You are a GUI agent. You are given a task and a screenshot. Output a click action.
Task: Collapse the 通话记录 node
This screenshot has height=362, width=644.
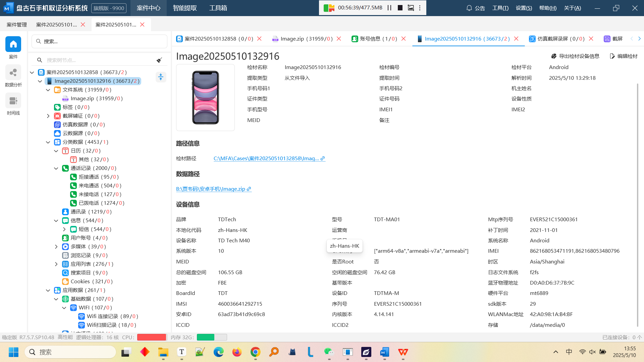56,168
